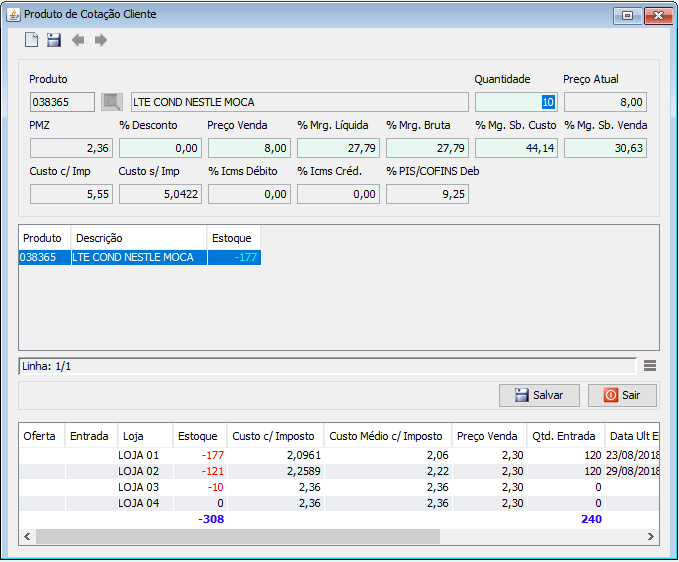679x562 pixels.
Task: Click the horizontal scrollbar thumb
Action: click(x=238, y=536)
